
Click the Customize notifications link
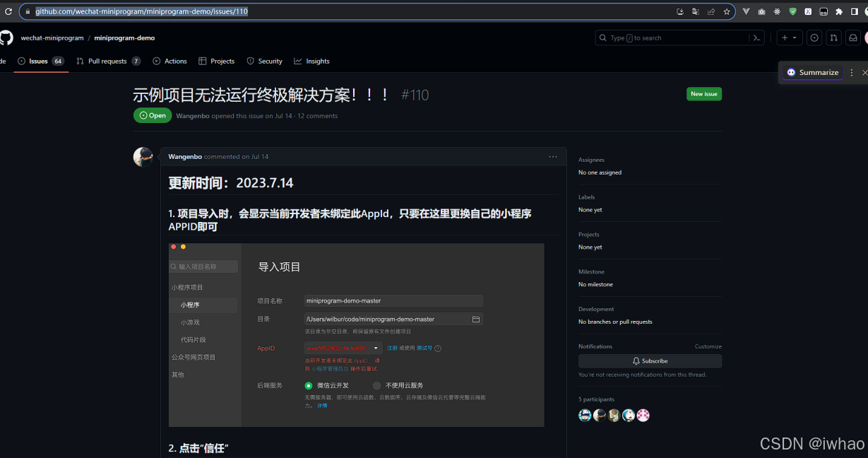[708, 346]
